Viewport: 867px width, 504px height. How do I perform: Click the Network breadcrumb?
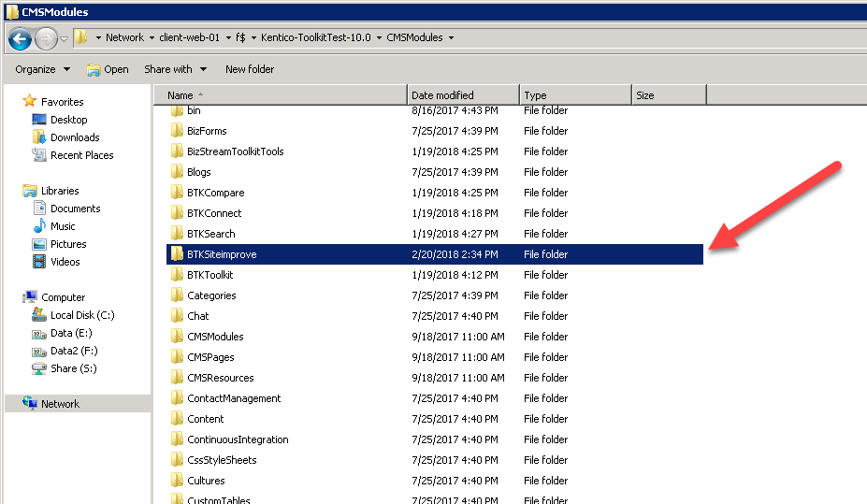pyautogui.click(x=124, y=37)
